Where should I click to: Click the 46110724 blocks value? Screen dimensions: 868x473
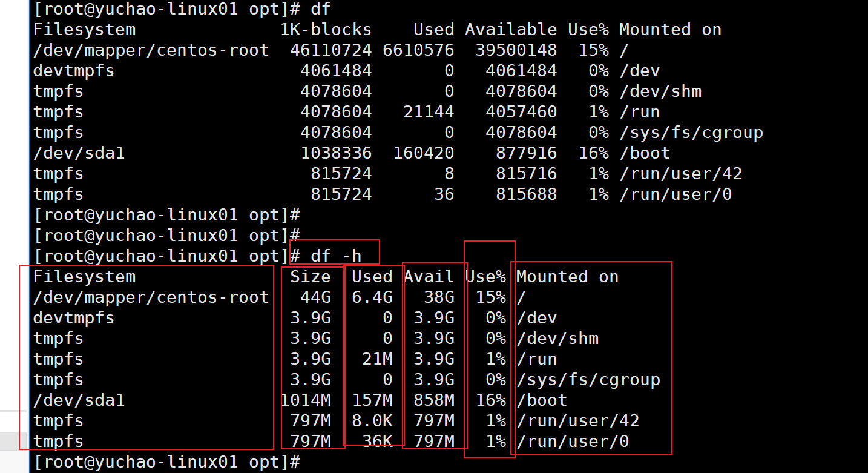tap(330, 50)
